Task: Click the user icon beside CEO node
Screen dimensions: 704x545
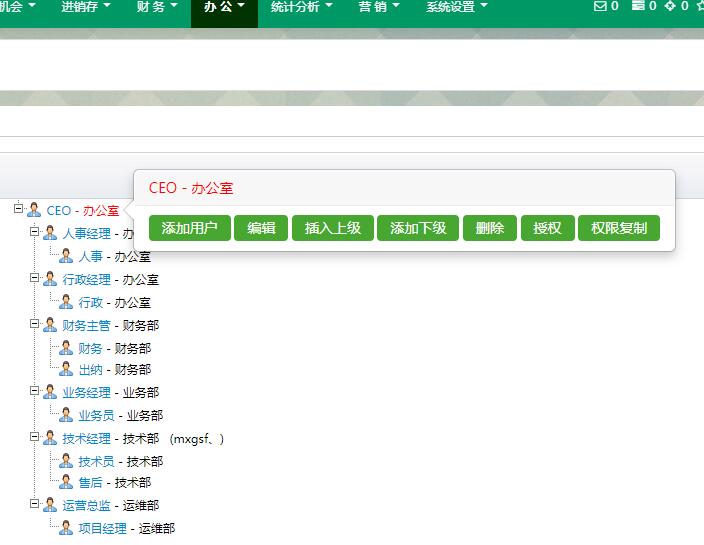Action: coord(34,210)
